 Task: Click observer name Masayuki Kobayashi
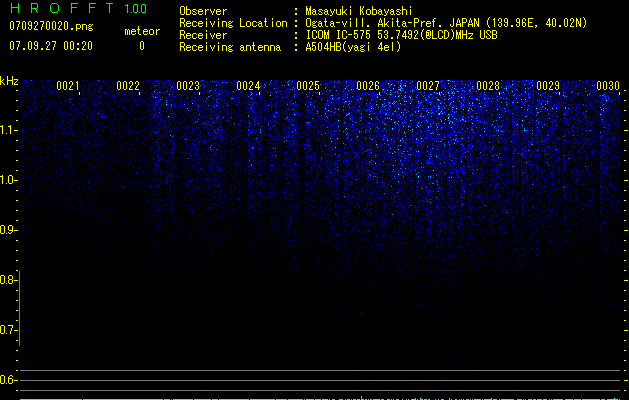tap(359, 11)
